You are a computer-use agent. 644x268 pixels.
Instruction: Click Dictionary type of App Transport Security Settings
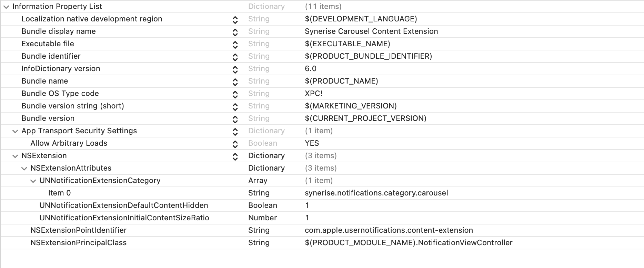(266, 131)
